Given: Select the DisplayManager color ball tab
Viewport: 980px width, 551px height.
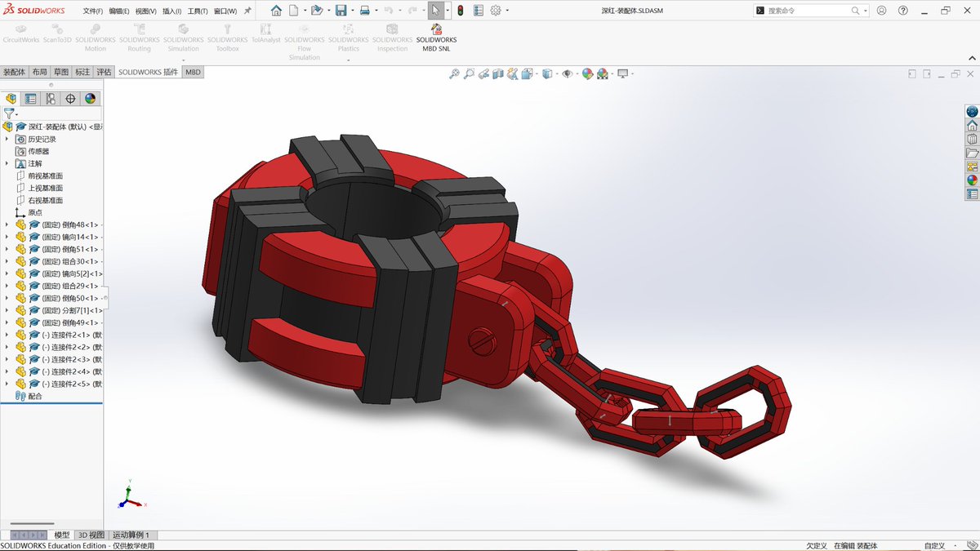Looking at the screenshot, I should pyautogui.click(x=90, y=99).
